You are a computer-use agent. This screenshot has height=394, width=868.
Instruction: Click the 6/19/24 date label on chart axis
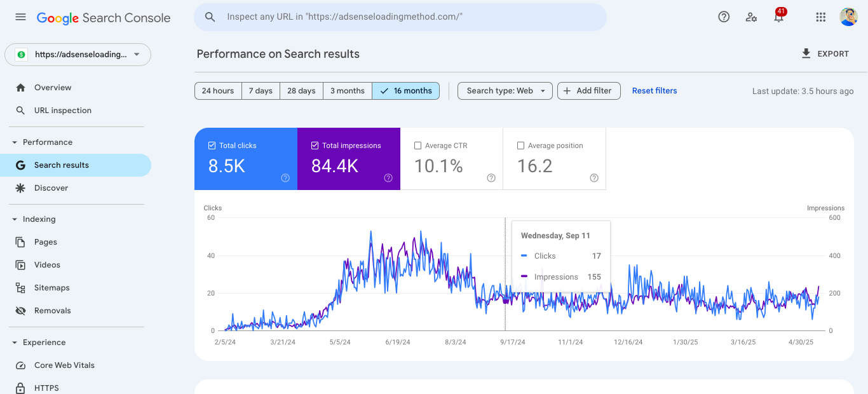(398, 342)
